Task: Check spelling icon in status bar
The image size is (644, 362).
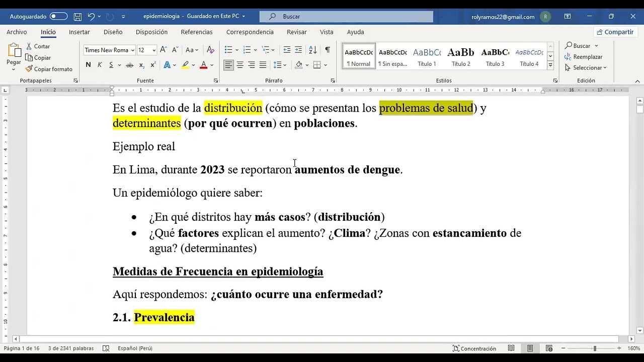Action: [106, 348]
